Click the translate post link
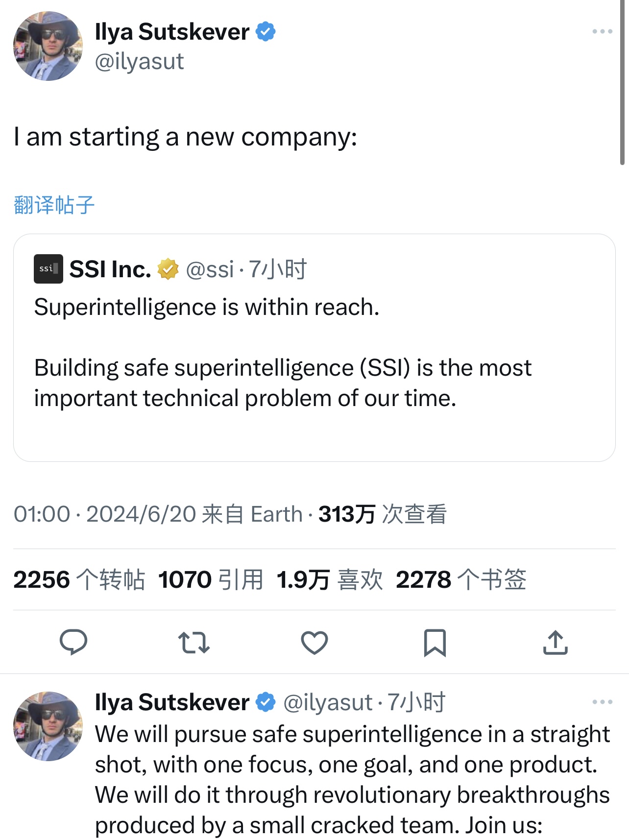Screen dimensions: 629x840 [x=54, y=205]
